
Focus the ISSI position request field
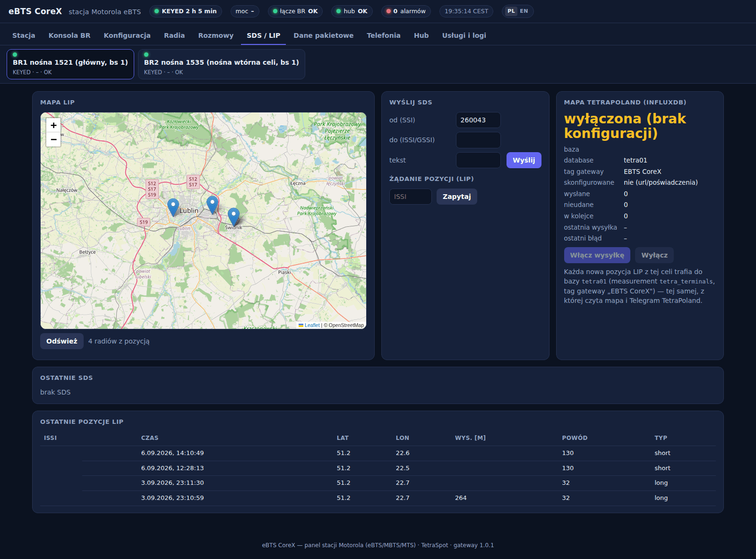point(411,197)
